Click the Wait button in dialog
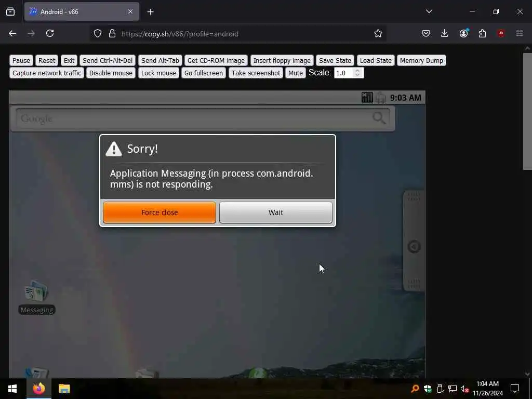 pyautogui.click(x=275, y=212)
